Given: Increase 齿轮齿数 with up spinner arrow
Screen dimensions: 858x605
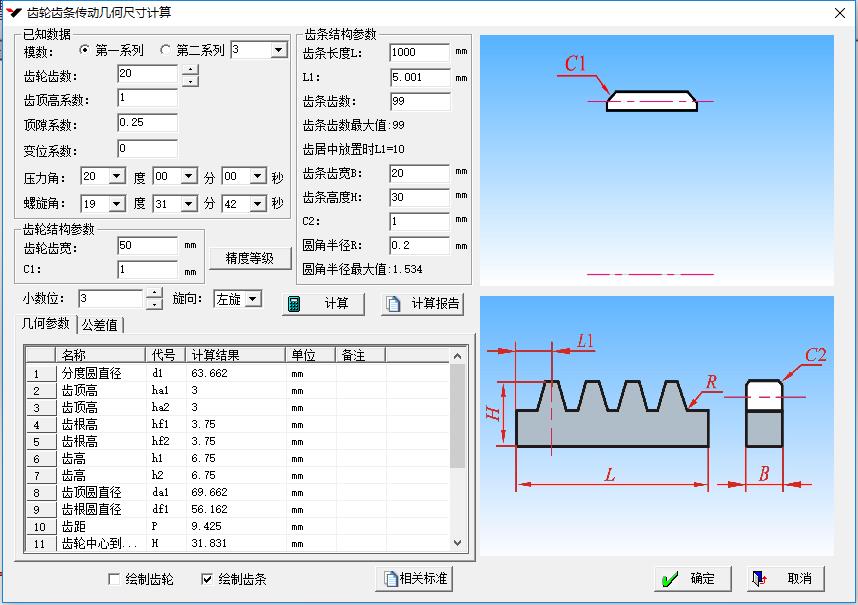Looking at the screenshot, I should (190, 69).
